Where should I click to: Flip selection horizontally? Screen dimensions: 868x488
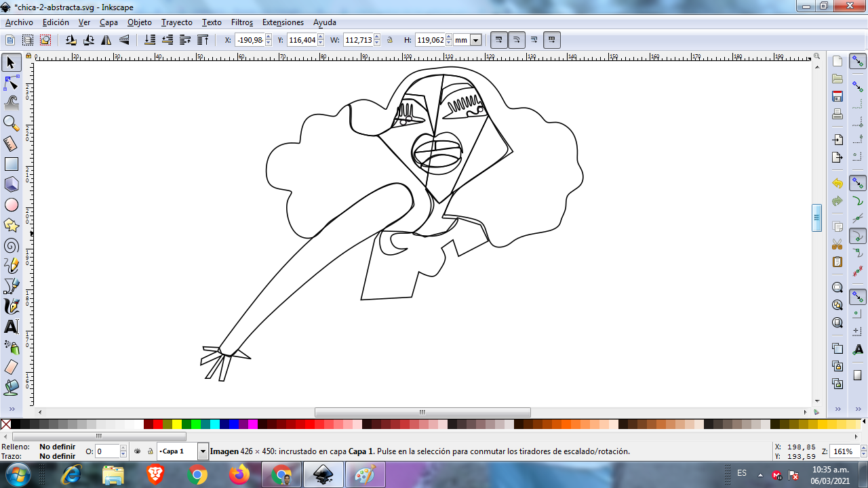pos(106,40)
